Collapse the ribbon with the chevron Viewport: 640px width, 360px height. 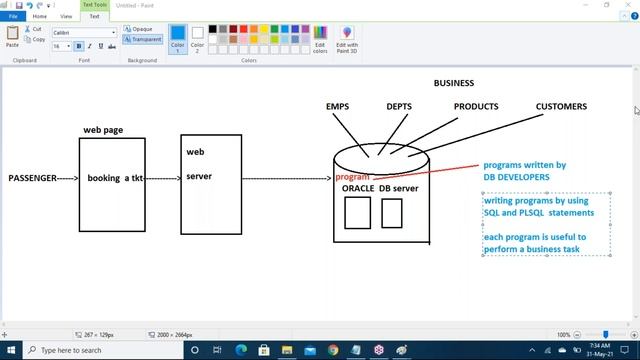pyautogui.click(x=624, y=16)
